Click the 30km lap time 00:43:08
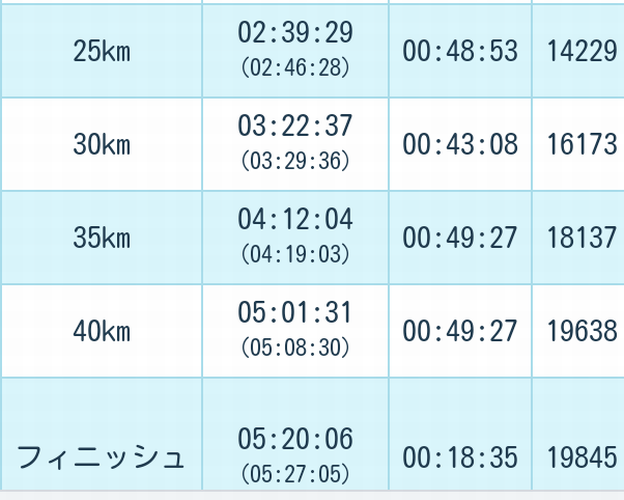 click(460, 144)
